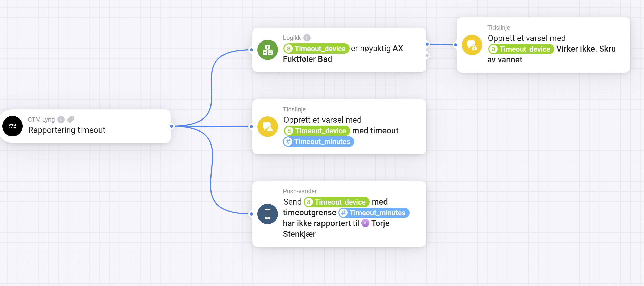
Task: Select the Timeout_device tag in the Logikk card
Action: (x=316, y=49)
